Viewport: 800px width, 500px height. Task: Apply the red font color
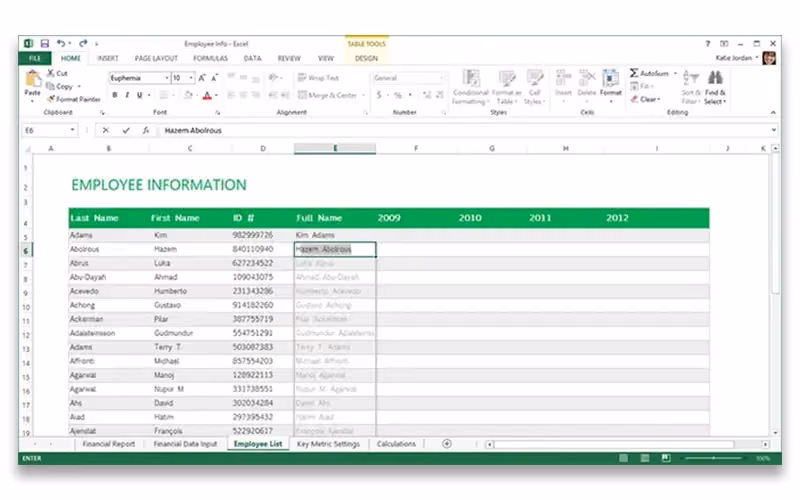point(207,95)
